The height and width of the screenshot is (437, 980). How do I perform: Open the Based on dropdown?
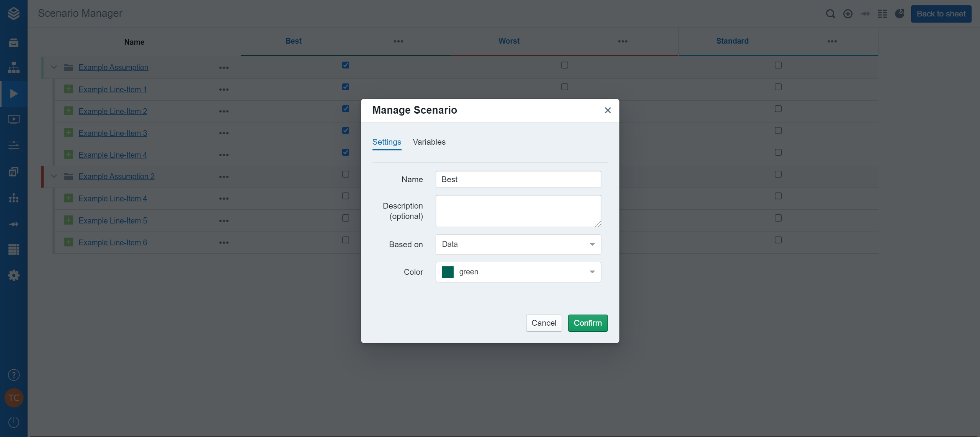(x=518, y=245)
